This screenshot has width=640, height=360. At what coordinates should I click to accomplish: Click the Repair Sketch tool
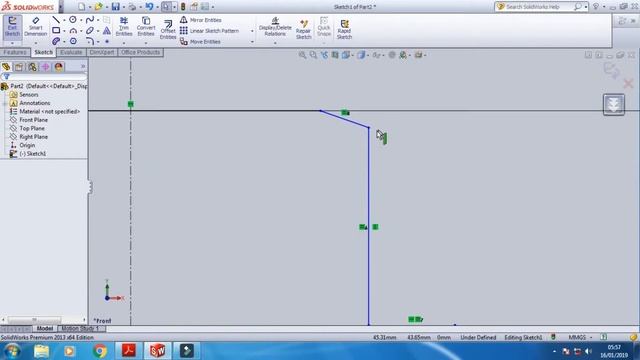tap(303, 29)
